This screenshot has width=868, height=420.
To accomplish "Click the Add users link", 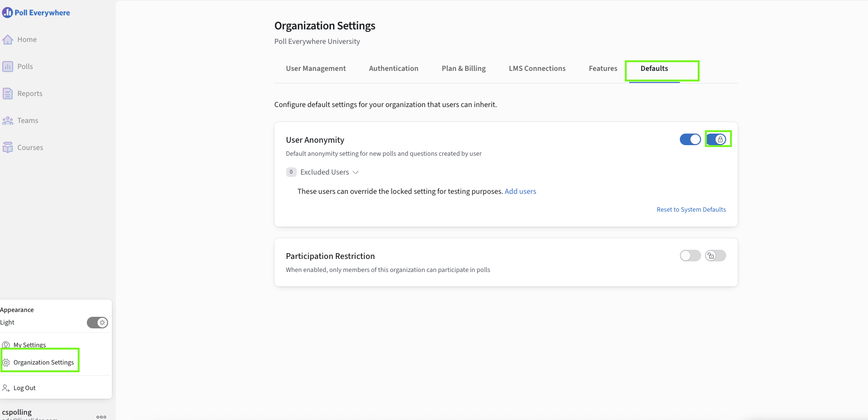I will click(x=520, y=191).
